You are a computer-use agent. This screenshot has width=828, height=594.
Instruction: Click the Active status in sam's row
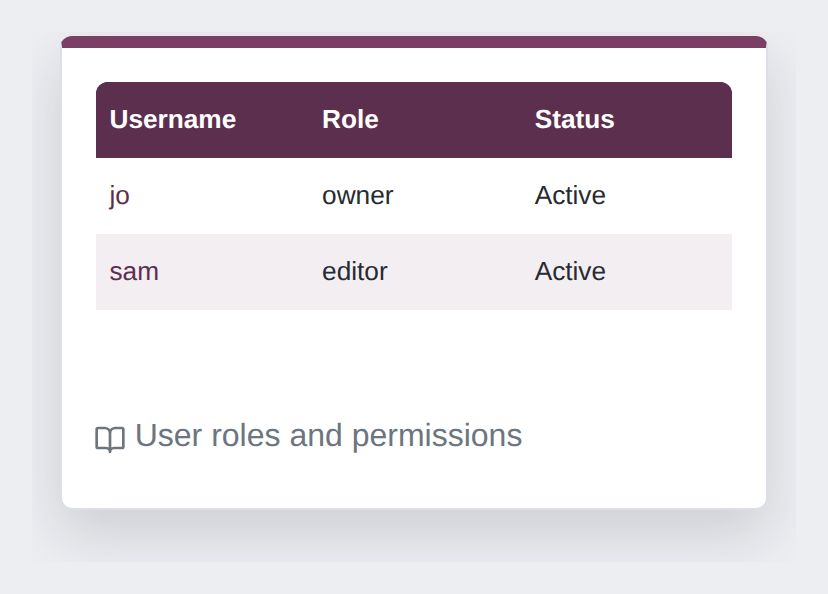coord(627,272)
